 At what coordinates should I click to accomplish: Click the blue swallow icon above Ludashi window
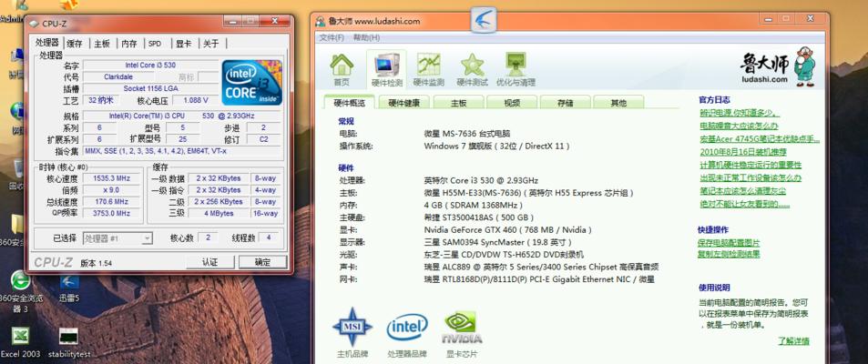(x=484, y=20)
